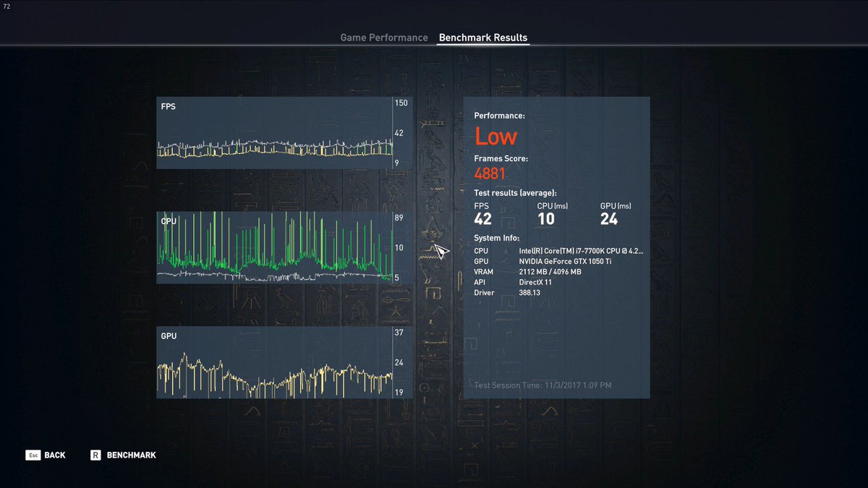
Task: Click the 5 minimum on CPU axis
Action: [397, 278]
